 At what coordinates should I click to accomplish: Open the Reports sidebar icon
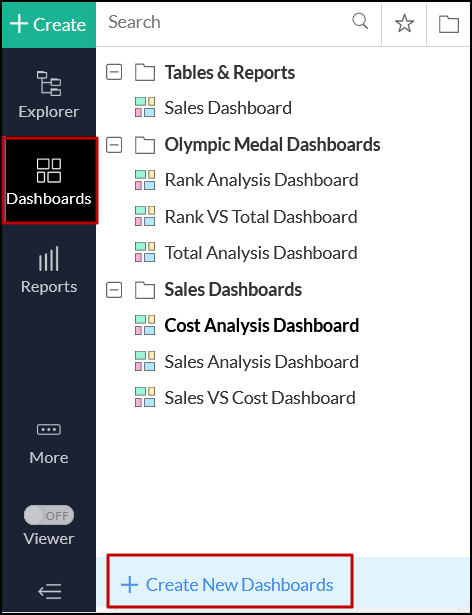click(x=49, y=269)
